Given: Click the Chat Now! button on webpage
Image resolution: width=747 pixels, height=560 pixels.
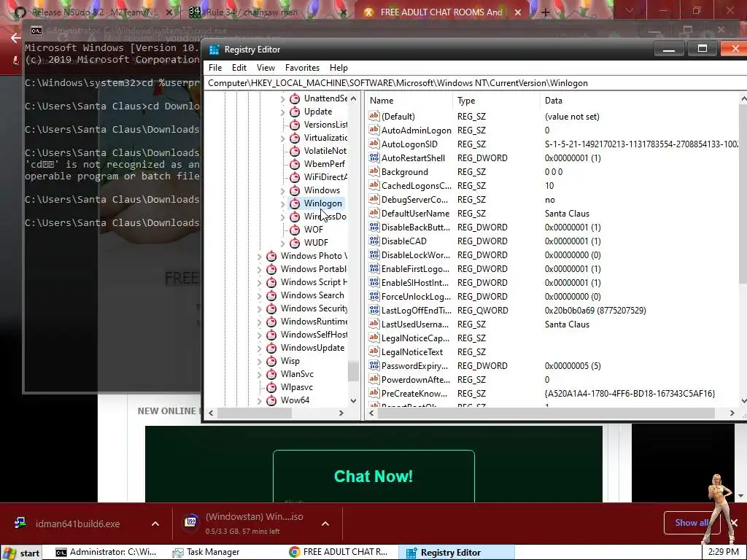Looking at the screenshot, I should click(x=373, y=476).
